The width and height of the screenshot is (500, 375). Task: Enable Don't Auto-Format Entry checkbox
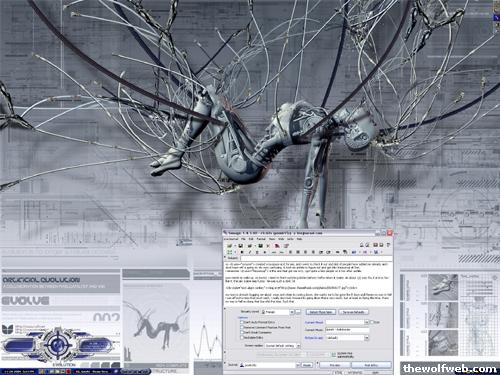pos(242,322)
